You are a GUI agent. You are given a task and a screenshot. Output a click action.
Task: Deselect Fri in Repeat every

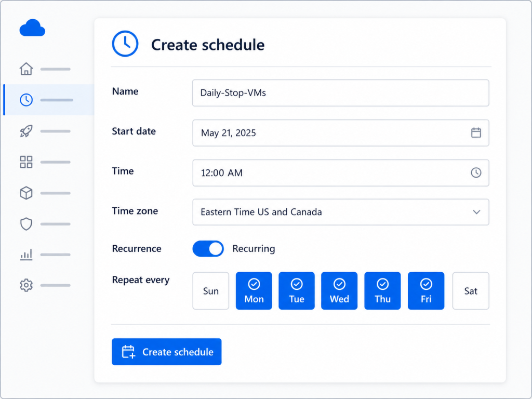tap(426, 291)
